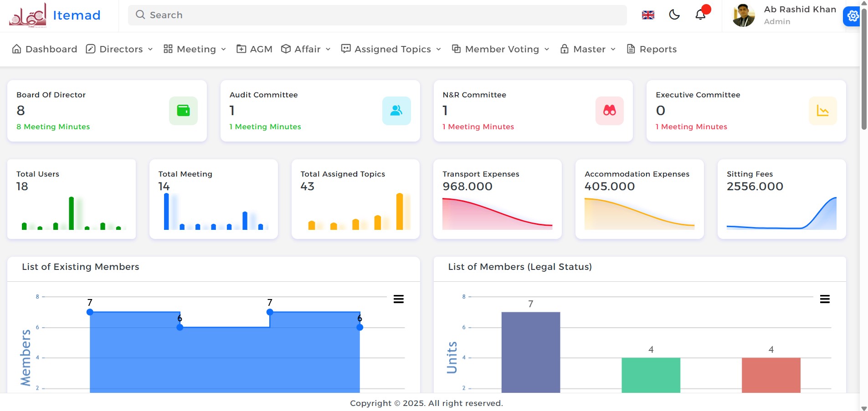Click the N&R Committee binoculars icon
This screenshot has width=868, height=411.
tap(609, 111)
